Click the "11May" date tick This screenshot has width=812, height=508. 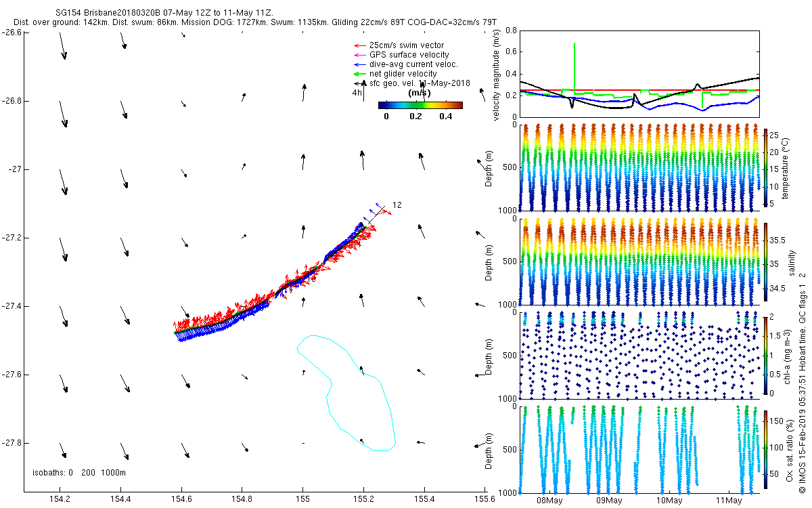(729, 501)
